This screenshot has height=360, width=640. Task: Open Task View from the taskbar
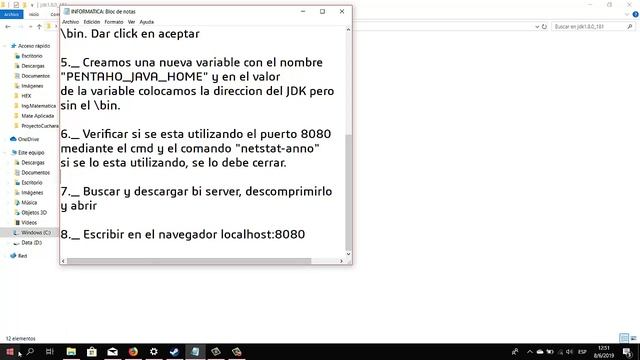50,351
